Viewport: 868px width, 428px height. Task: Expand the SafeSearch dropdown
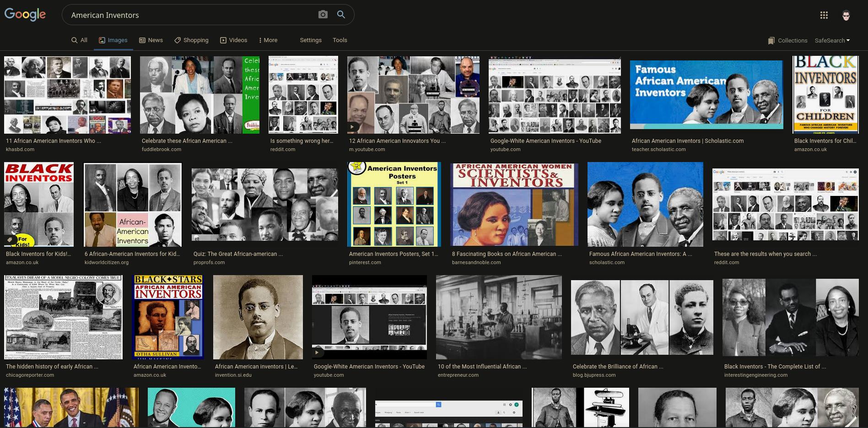tap(832, 40)
